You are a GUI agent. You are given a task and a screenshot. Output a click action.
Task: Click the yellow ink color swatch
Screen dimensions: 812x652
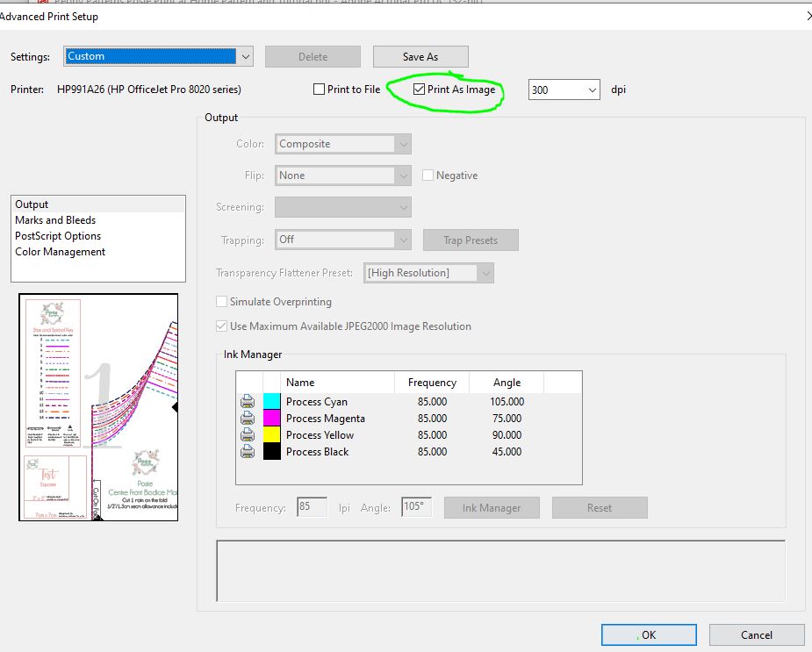pyautogui.click(x=271, y=435)
